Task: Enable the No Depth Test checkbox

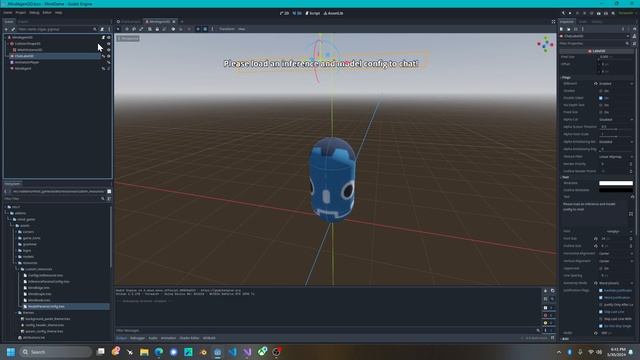Action: click(x=601, y=105)
